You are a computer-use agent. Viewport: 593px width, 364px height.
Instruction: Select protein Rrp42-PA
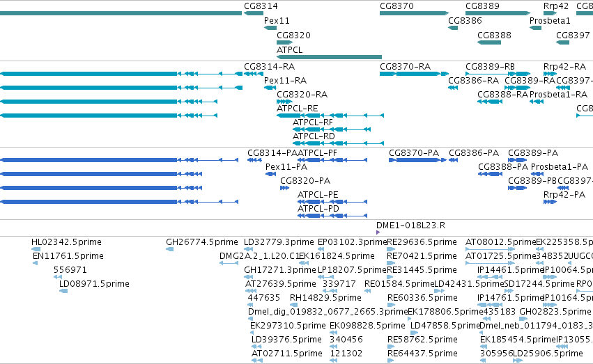tap(564, 195)
